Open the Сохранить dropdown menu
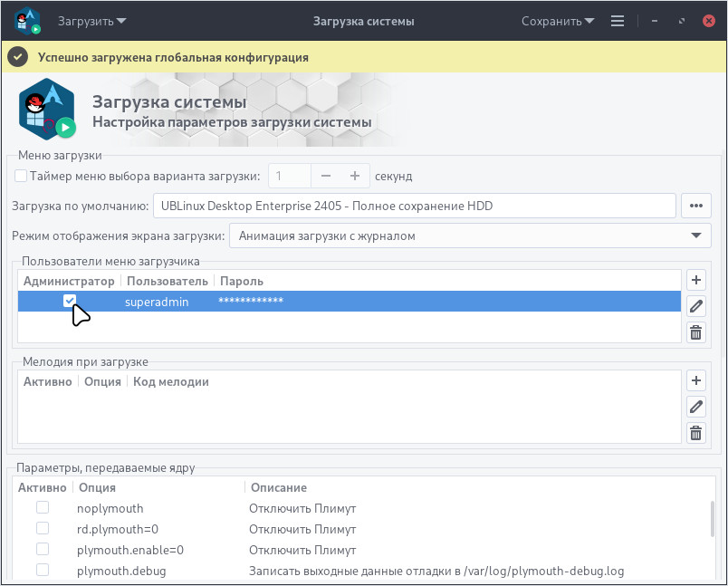The width and height of the screenshot is (728, 586). pyautogui.click(x=558, y=22)
